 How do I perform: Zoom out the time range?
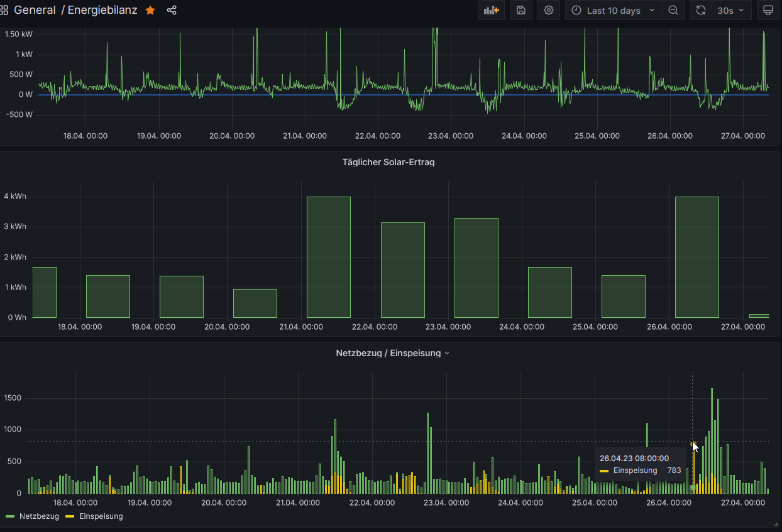tap(673, 11)
